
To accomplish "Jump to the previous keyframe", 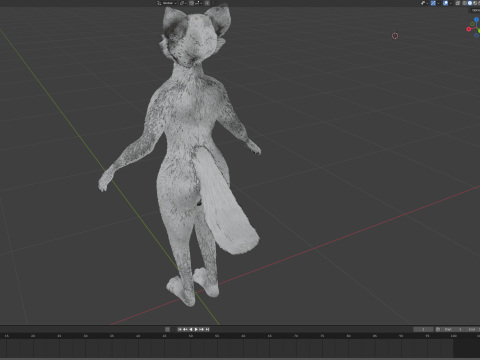I will click(x=185, y=329).
